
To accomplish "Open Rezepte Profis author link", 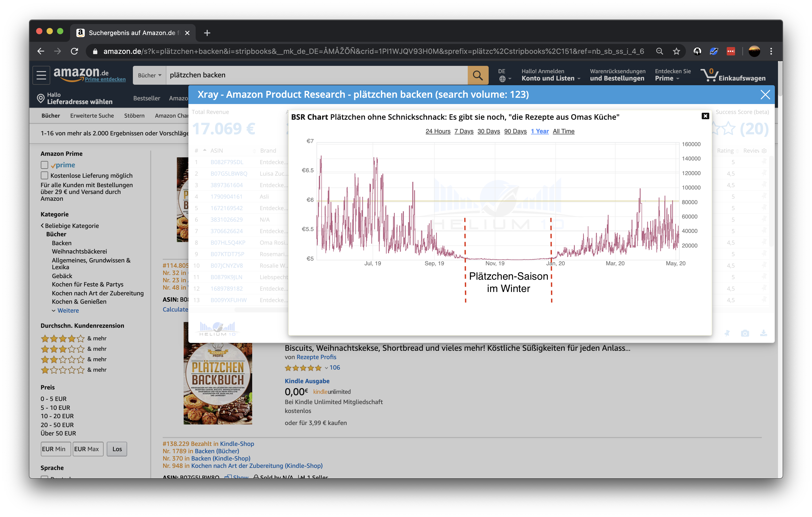I will (x=316, y=357).
